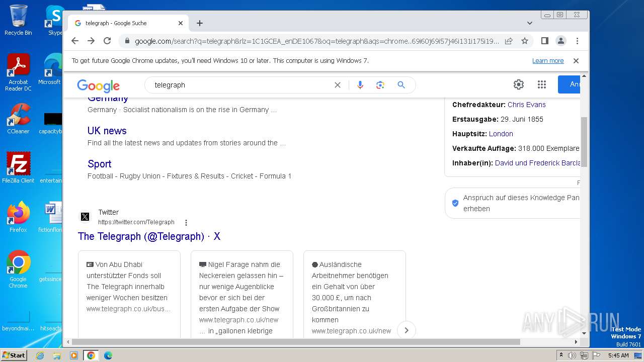Image resolution: width=644 pixels, height=362 pixels.
Task: Click the page's vertical scrollbar thumb
Action: (584, 142)
